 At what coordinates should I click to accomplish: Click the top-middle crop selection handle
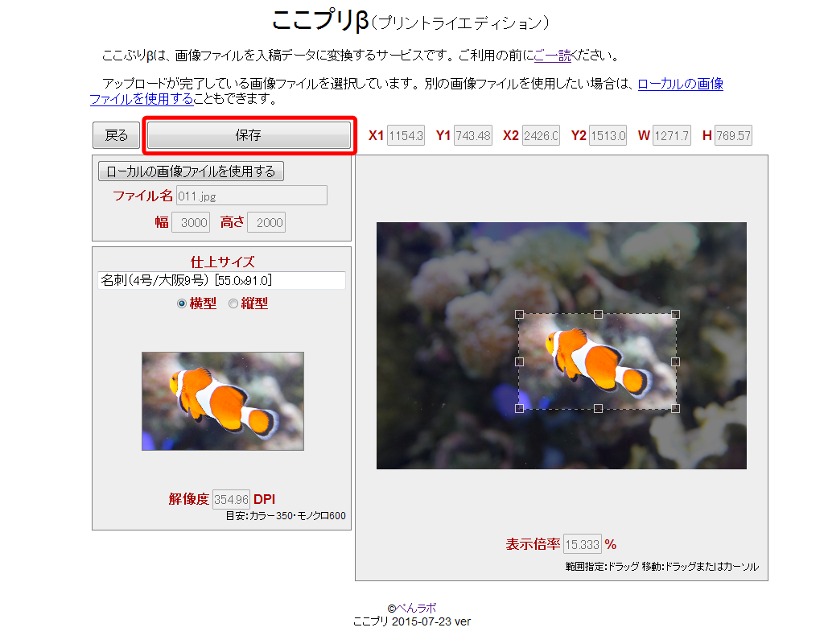pos(598,315)
